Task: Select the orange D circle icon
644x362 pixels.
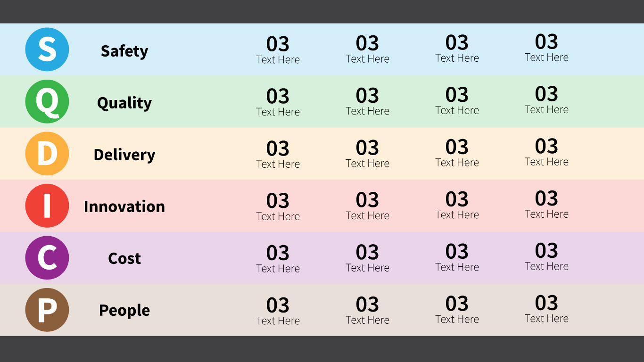Action: pyautogui.click(x=47, y=154)
